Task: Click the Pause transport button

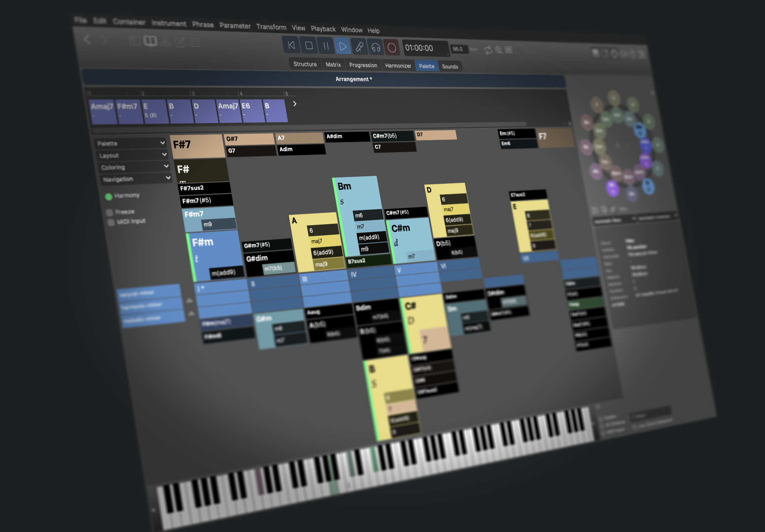Action: pos(326,46)
